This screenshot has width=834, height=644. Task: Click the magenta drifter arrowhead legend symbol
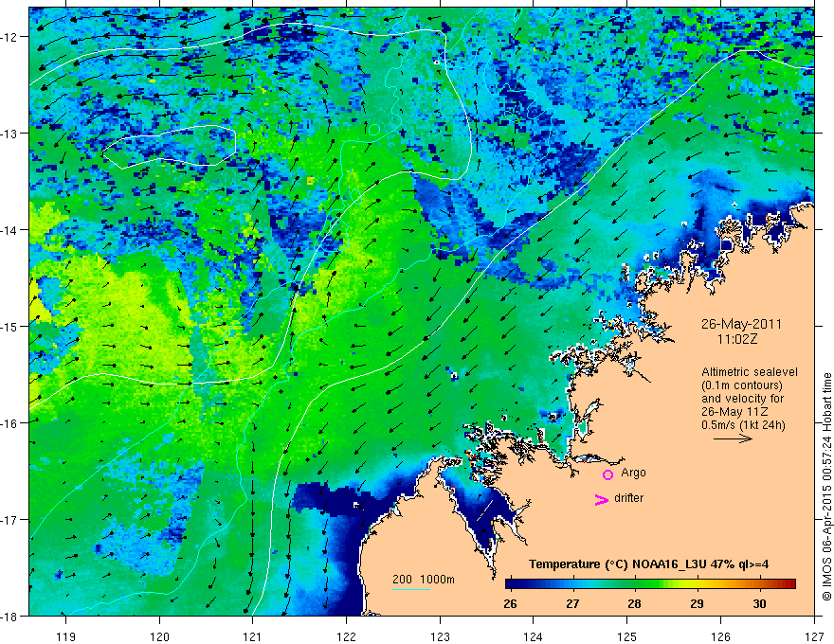point(602,499)
